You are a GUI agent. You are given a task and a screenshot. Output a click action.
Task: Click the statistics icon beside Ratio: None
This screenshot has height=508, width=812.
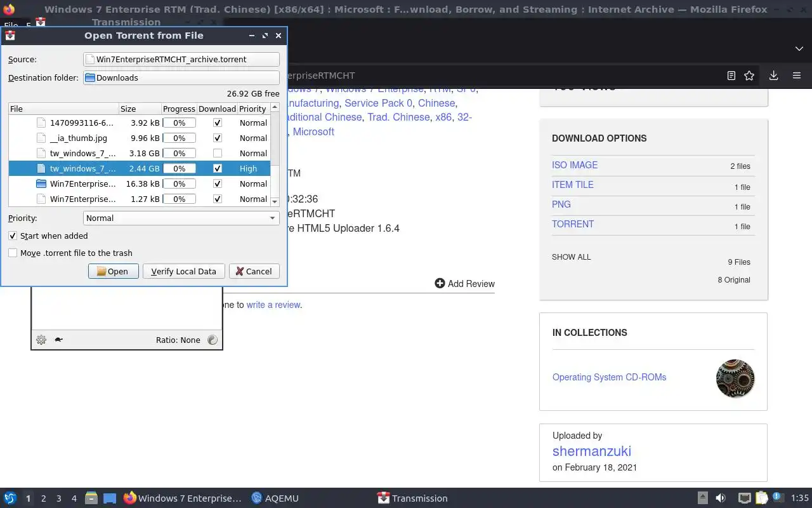coord(213,340)
